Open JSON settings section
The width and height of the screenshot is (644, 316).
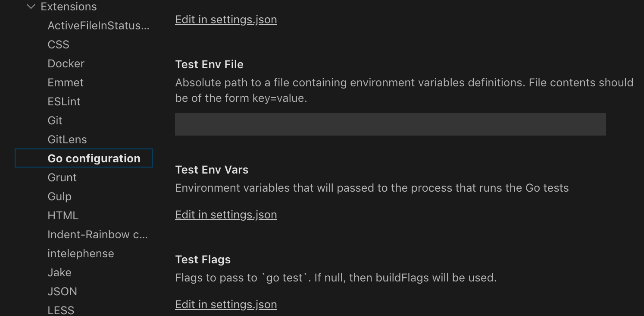[x=63, y=292]
